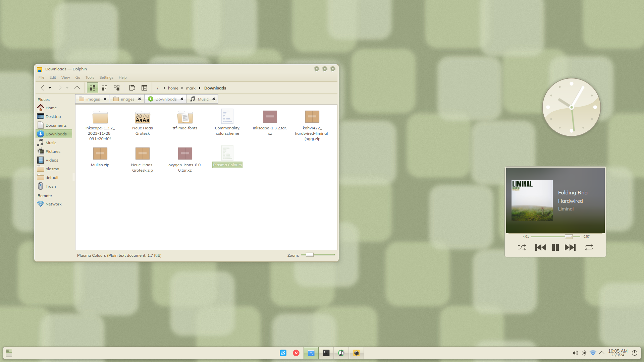Navigate to home in breadcrumb
This screenshot has width=644, height=362.
point(173,88)
